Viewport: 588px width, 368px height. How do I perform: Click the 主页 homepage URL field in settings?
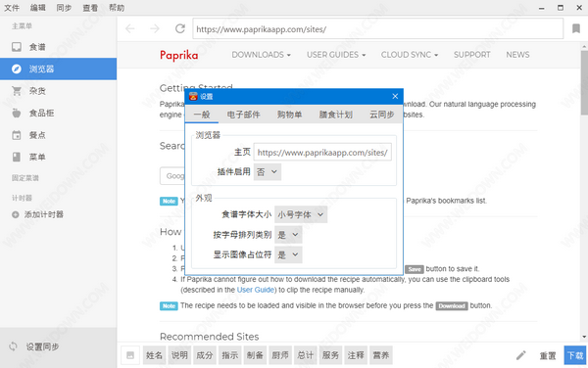[322, 153]
